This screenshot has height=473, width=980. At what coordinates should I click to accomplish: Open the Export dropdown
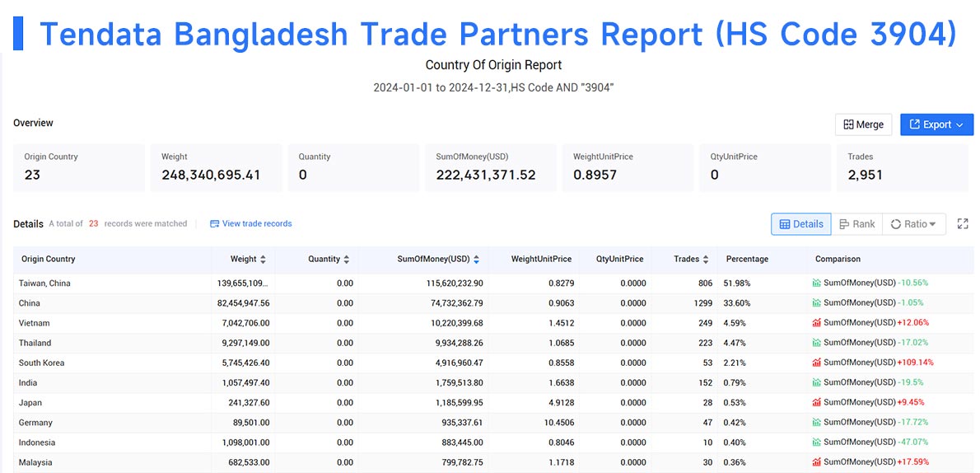point(936,124)
